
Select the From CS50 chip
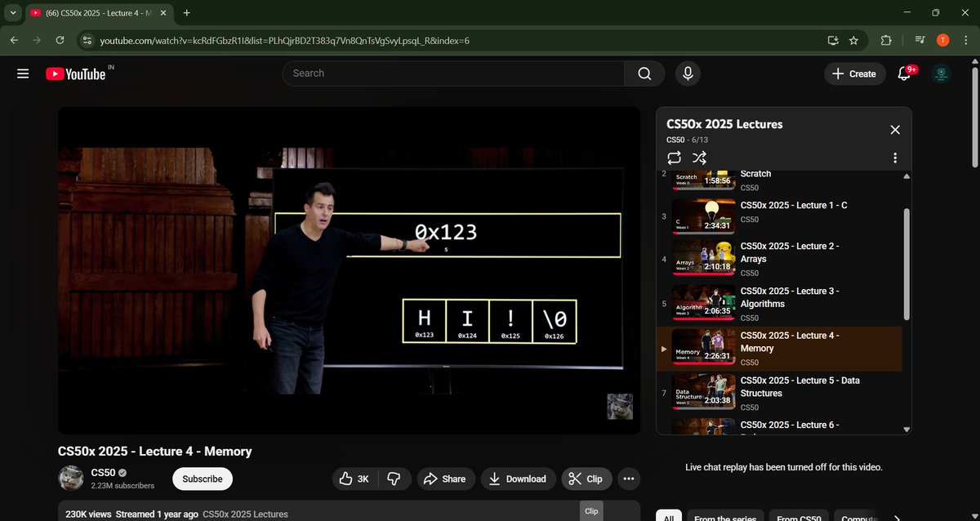pyautogui.click(x=799, y=517)
